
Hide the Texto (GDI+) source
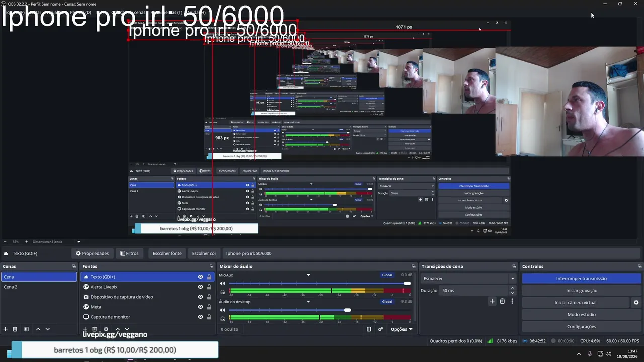[x=200, y=277]
